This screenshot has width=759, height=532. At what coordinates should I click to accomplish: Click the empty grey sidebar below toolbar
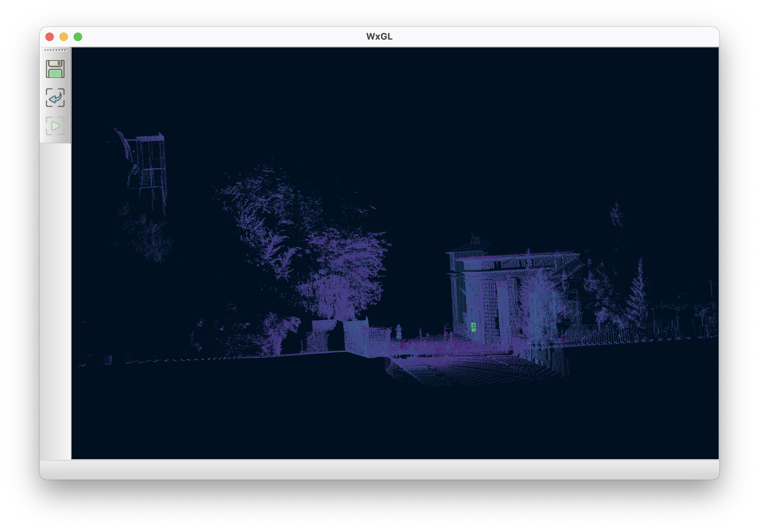(x=55, y=301)
